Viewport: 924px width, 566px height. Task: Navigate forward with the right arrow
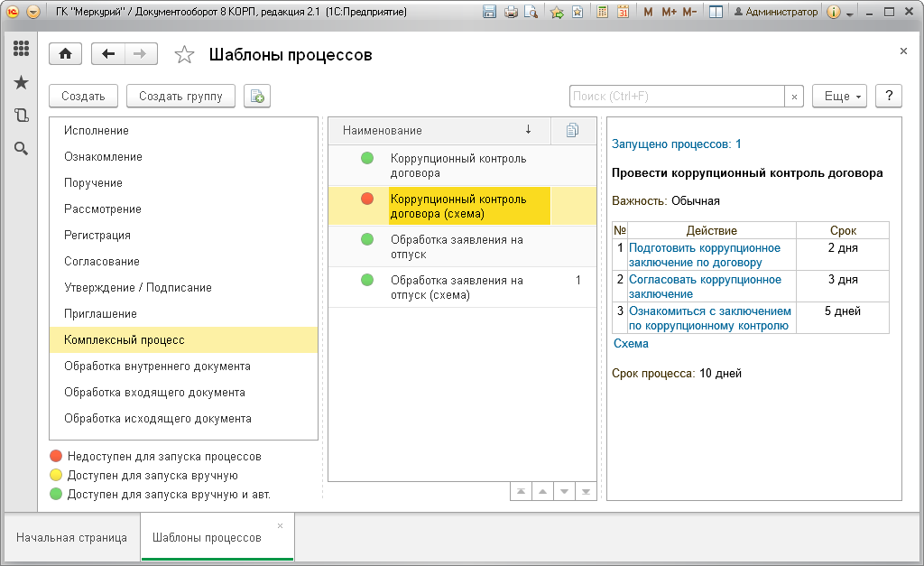pos(140,54)
